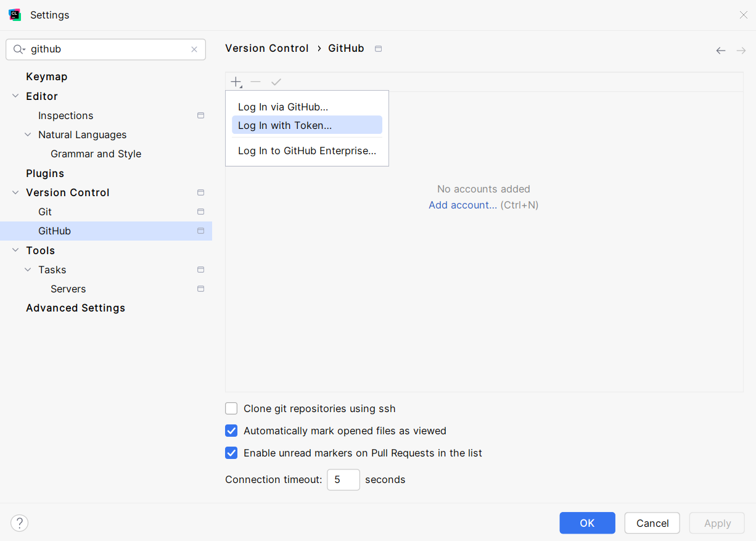Collapse the Tools tree node
Image resolution: width=756 pixels, height=541 pixels.
tap(15, 250)
